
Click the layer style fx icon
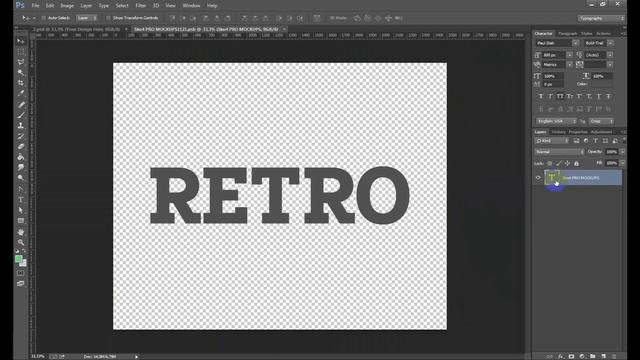[561, 356]
